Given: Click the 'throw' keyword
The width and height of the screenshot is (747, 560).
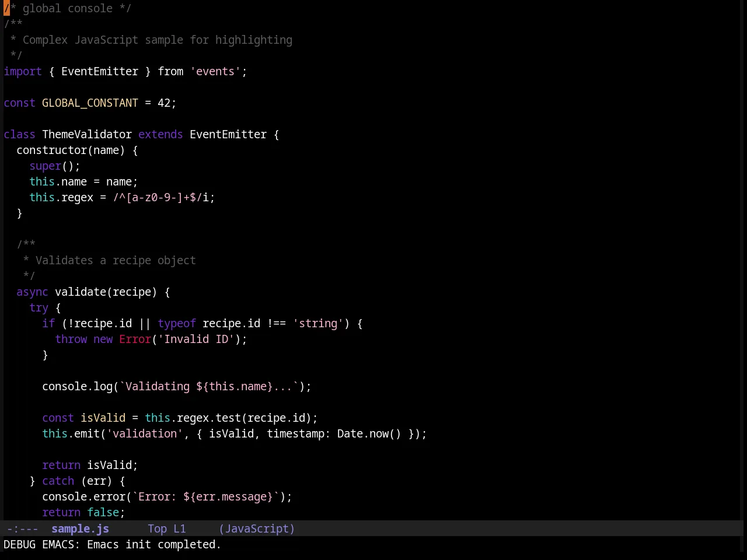Looking at the screenshot, I should (71, 339).
